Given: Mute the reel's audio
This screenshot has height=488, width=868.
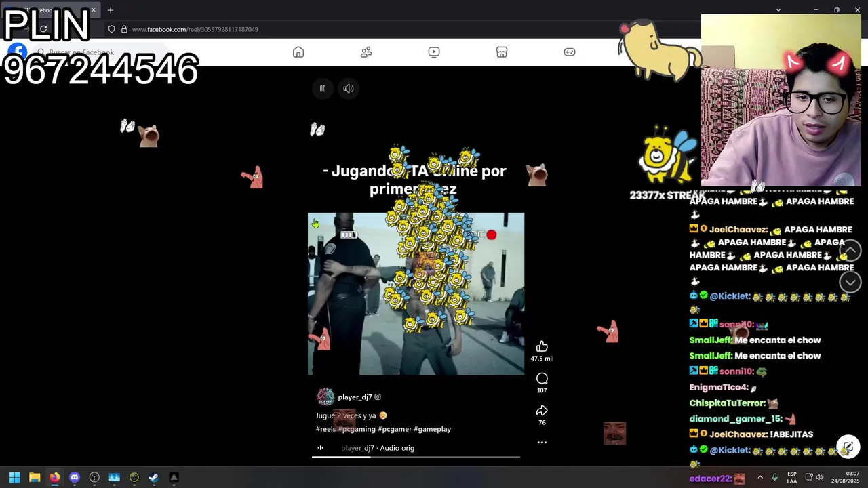Looking at the screenshot, I should pos(348,89).
